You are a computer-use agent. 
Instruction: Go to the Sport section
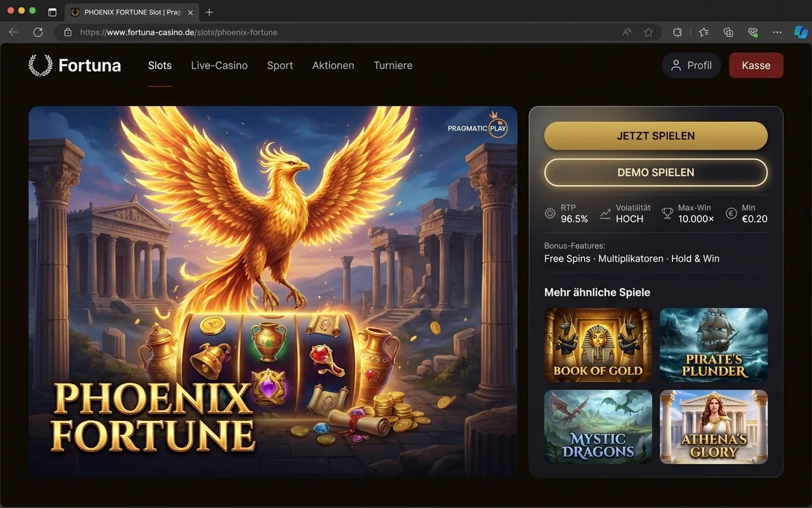click(280, 65)
